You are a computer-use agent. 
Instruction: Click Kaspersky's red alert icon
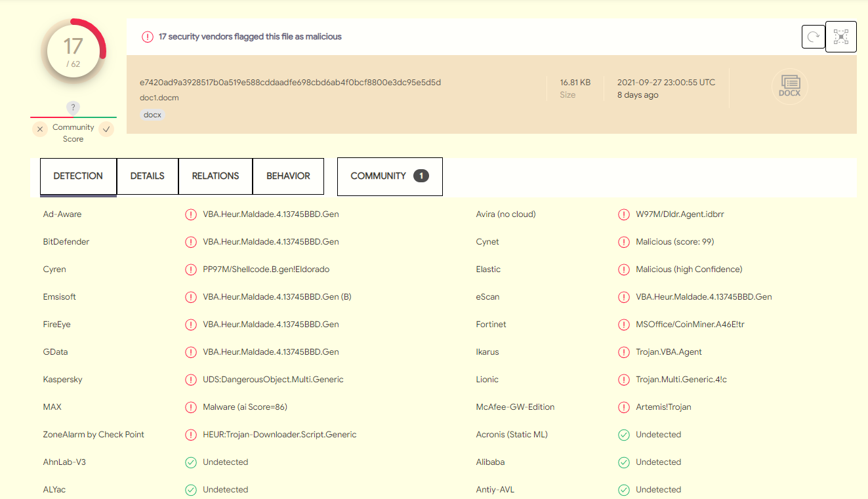tap(191, 380)
